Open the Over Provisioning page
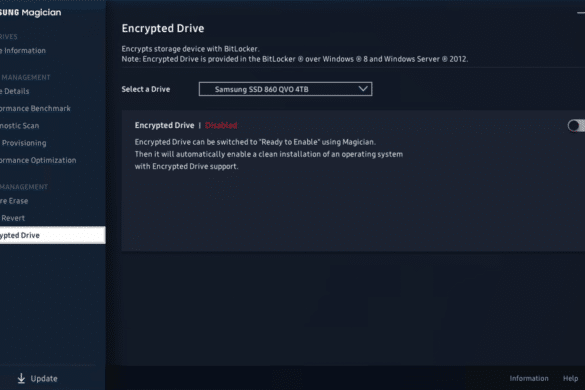The image size is (585, 390). tap(23, 143)
